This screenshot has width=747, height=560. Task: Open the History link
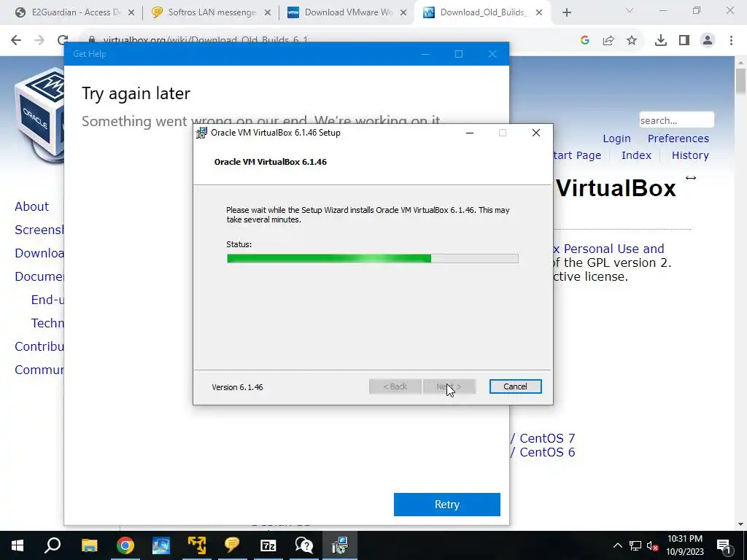click(690, 155)
